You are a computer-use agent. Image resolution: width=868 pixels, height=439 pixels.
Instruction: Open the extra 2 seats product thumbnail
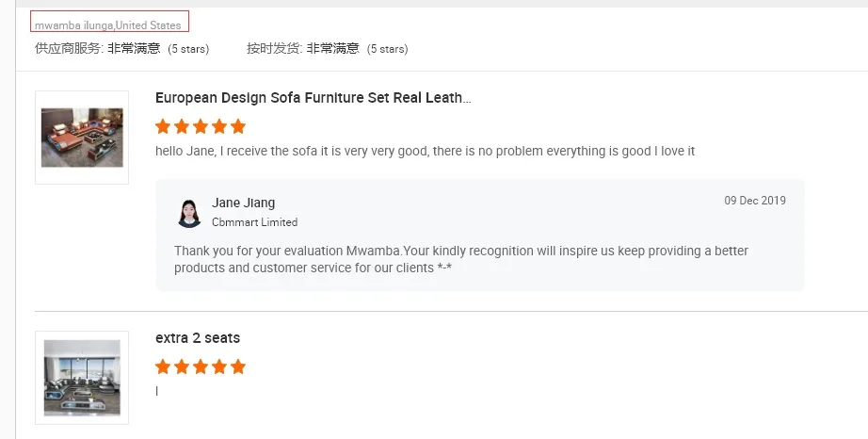(x=82, y=377)
